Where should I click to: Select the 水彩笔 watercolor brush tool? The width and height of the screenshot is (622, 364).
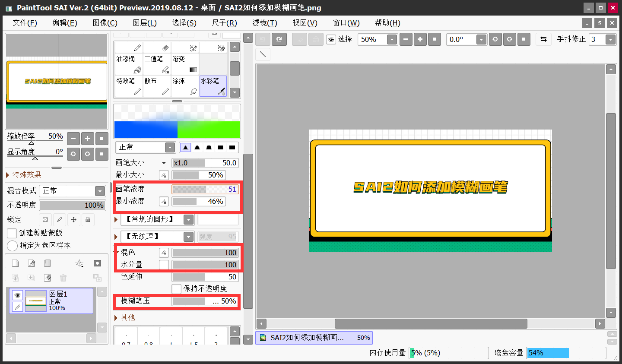point(213,86)
